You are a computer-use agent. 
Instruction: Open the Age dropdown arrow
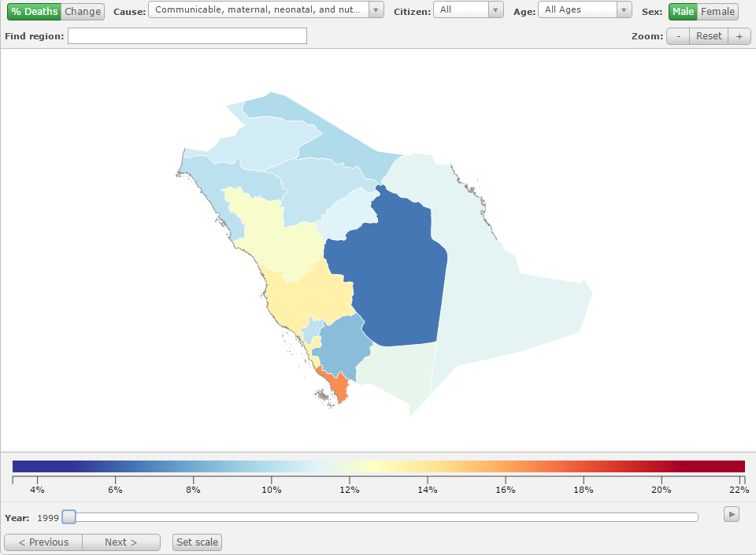click(x=624, y=9)
